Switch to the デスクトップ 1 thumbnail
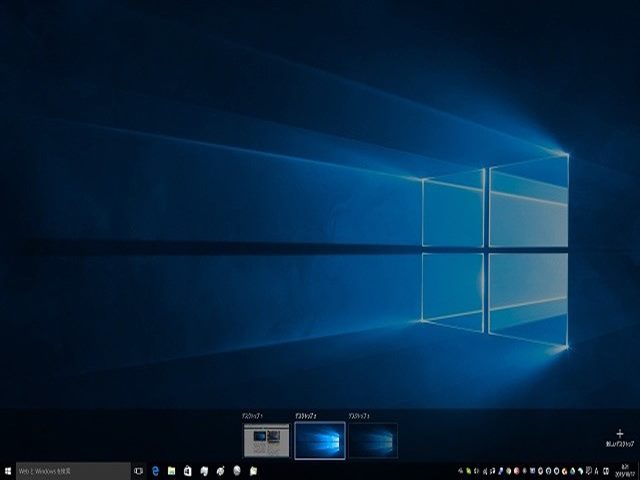Image resolution: width=640 pixels, height=480 pixels. coord(267,440)
